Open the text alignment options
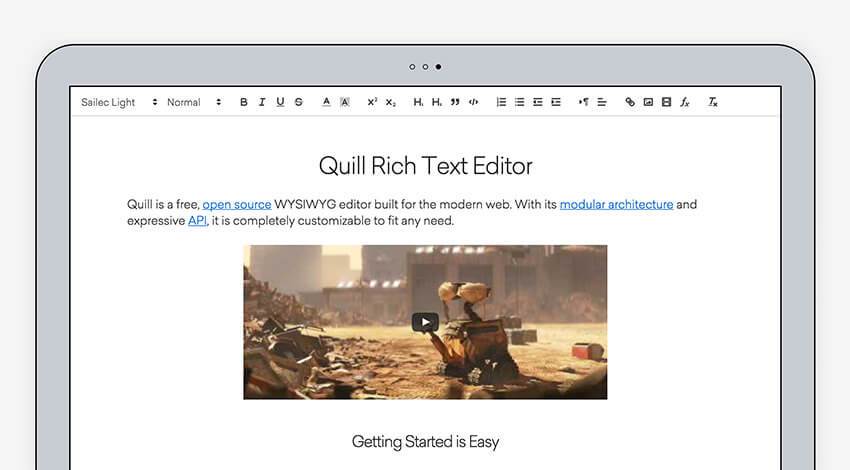The height and width of the screenshot is (470, 850). click(x=602, y=102)
